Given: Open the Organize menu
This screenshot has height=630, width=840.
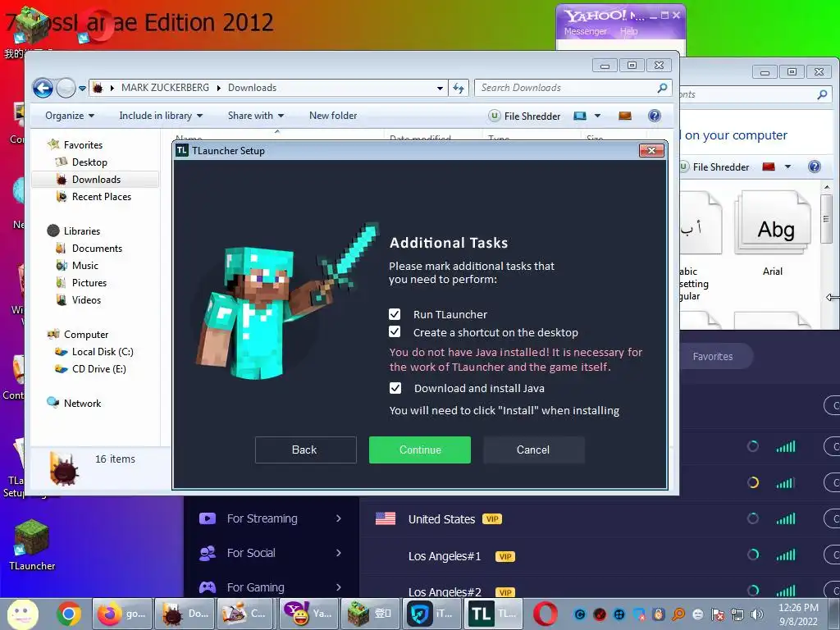Looking at the screenshot, I should 70,116.
